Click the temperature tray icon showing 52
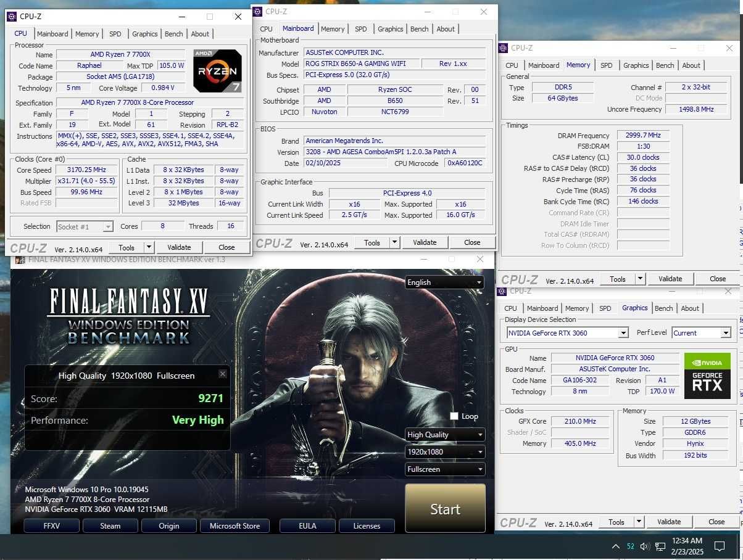The height and width of the screenshot is (560, 743). click(631, 546)
